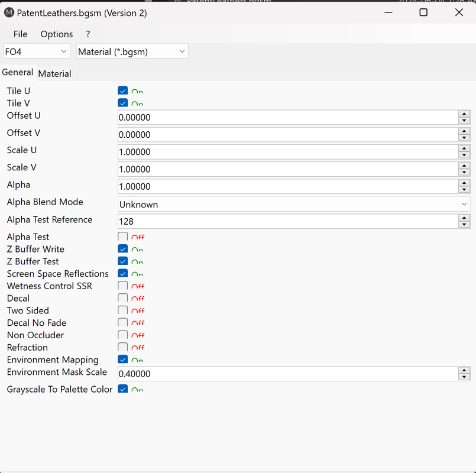Enable the Two Sided checkbox
The height and width of the screenshot is (473, 476).
[122, 310]
